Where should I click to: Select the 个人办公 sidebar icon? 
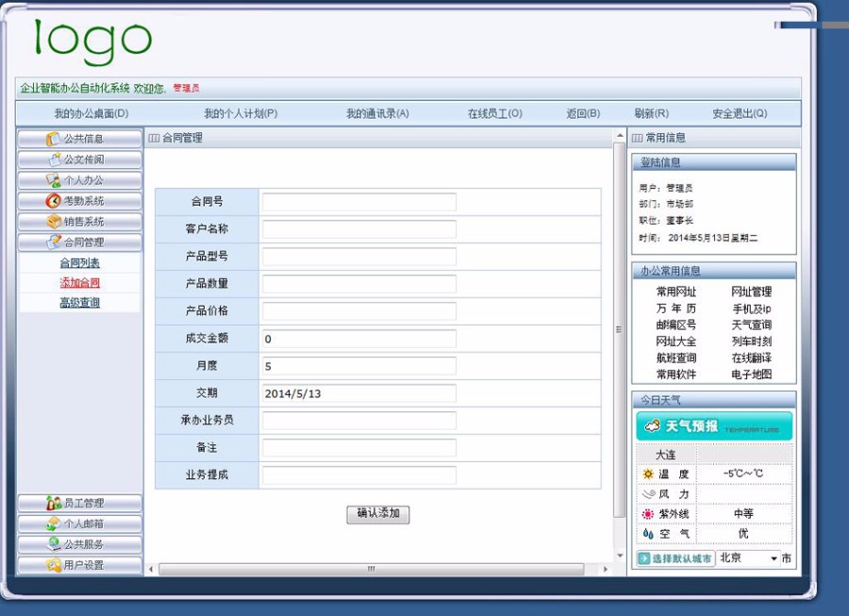[x=53, y=180]
